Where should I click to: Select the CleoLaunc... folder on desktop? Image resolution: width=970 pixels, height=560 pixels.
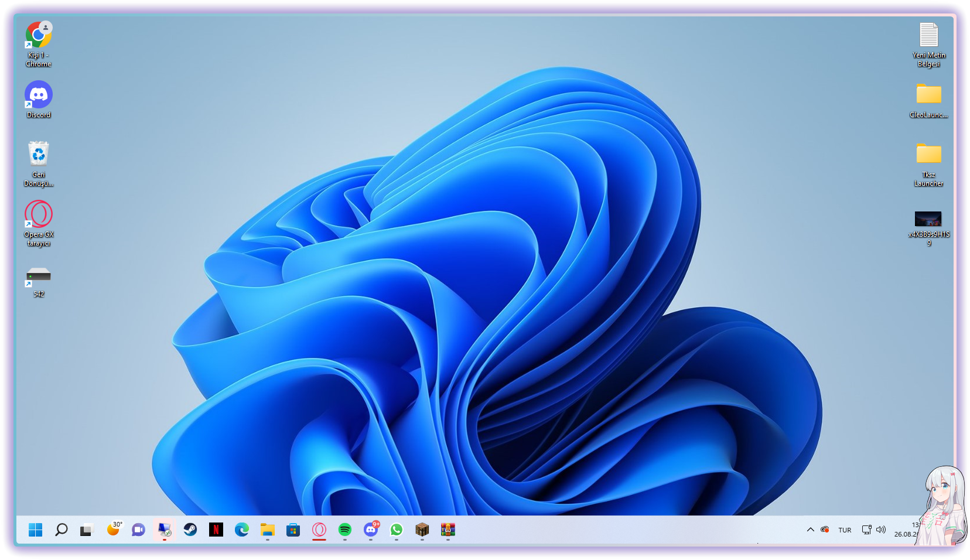pos(928,101)
